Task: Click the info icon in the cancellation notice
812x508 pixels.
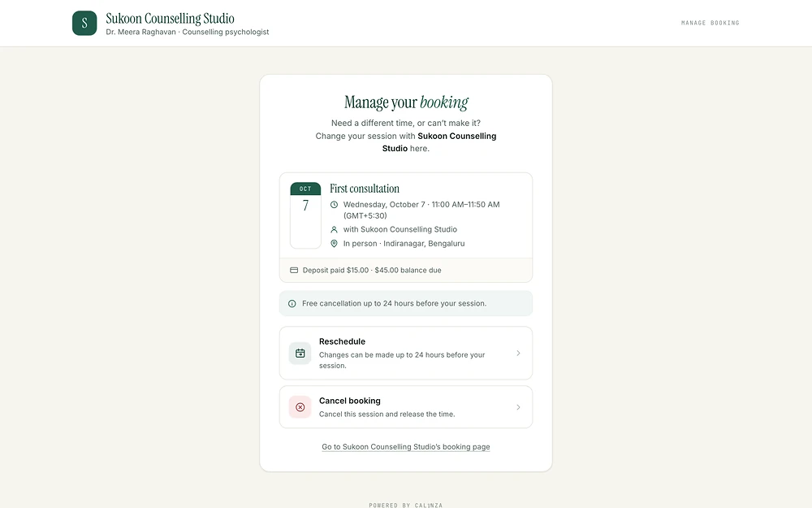Action: pyautogui.click(x=292, y=304)
